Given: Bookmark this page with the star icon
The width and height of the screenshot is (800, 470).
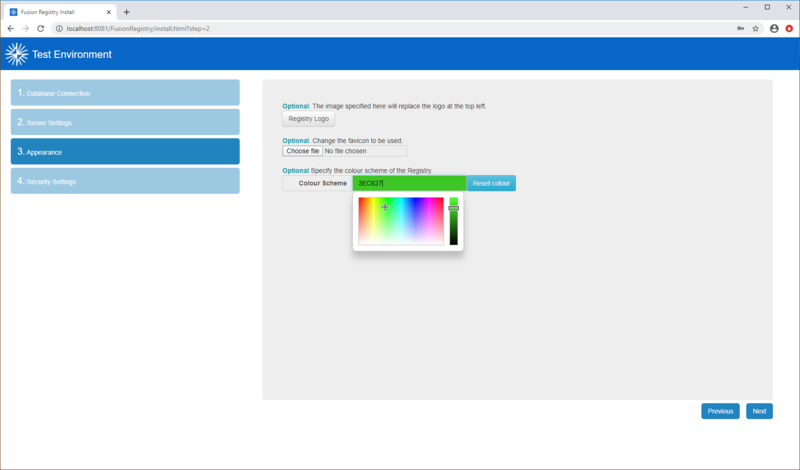Looking at the screenshot, I should [x=756, y=29].
